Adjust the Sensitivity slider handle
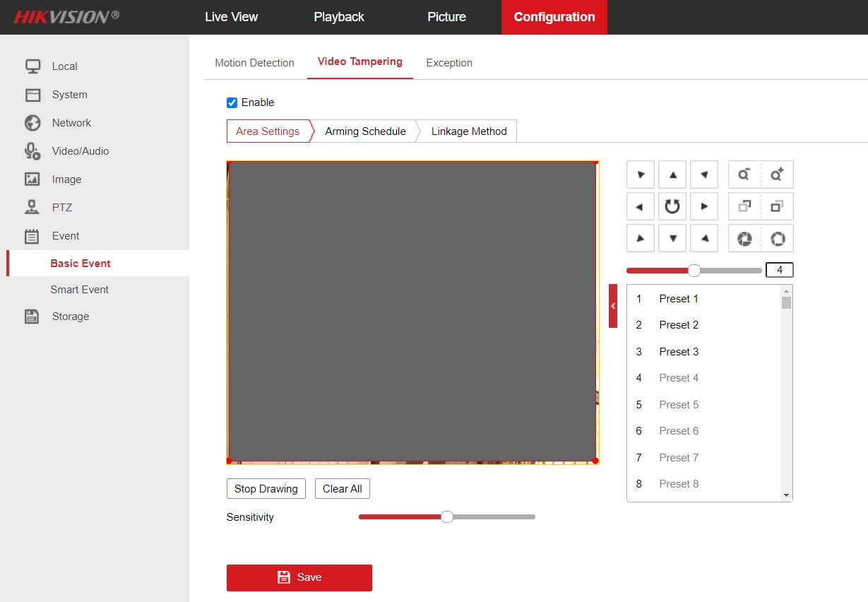The height and width of the screenshot is (602, 868). 446,517
